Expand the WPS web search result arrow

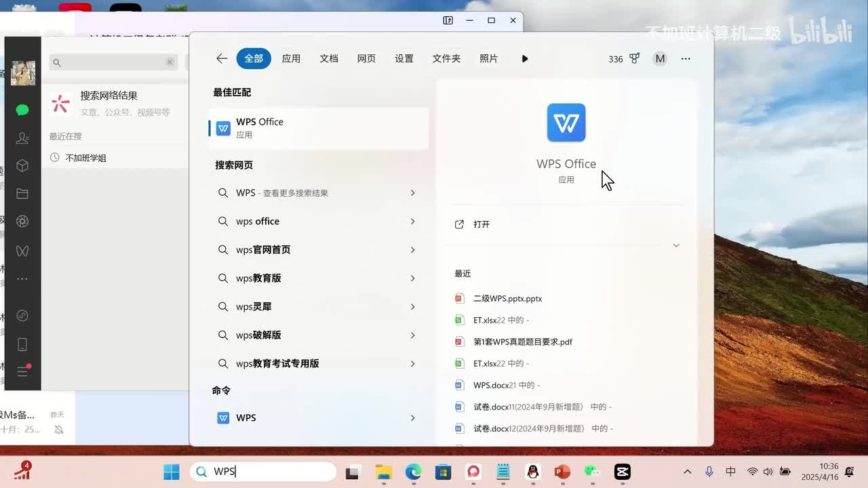click(412, 193)
